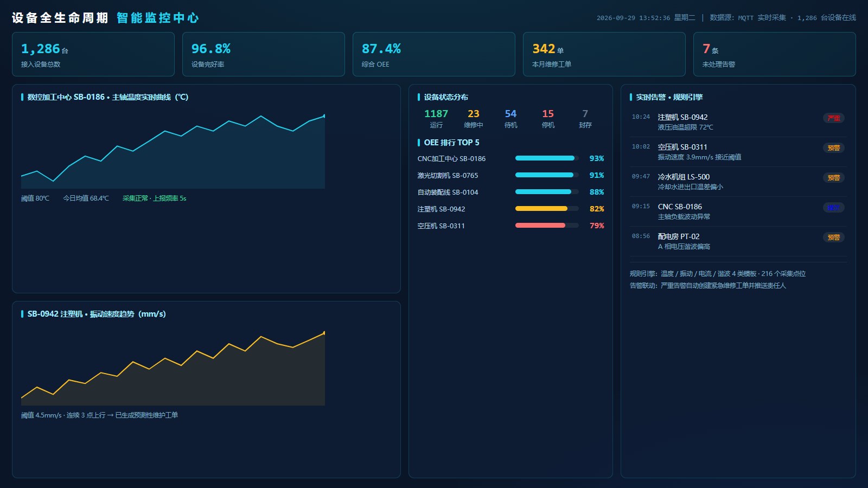Select the 15 停机 status count
The height and width of the screenshot is (488, 868).
click(548, 119)
